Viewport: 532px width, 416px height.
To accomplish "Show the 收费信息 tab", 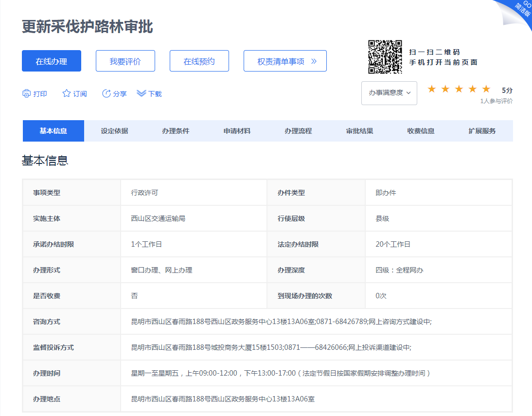I will pos(421,131).
